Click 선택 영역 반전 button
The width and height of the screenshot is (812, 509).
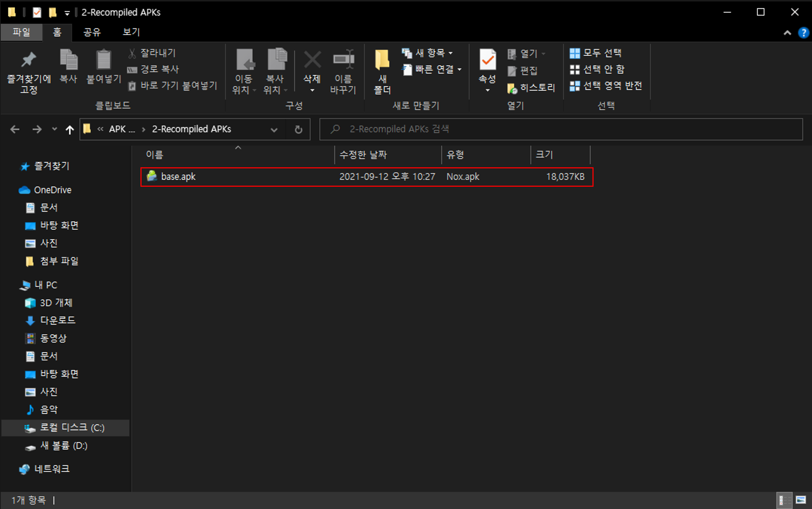pos(606,86)
